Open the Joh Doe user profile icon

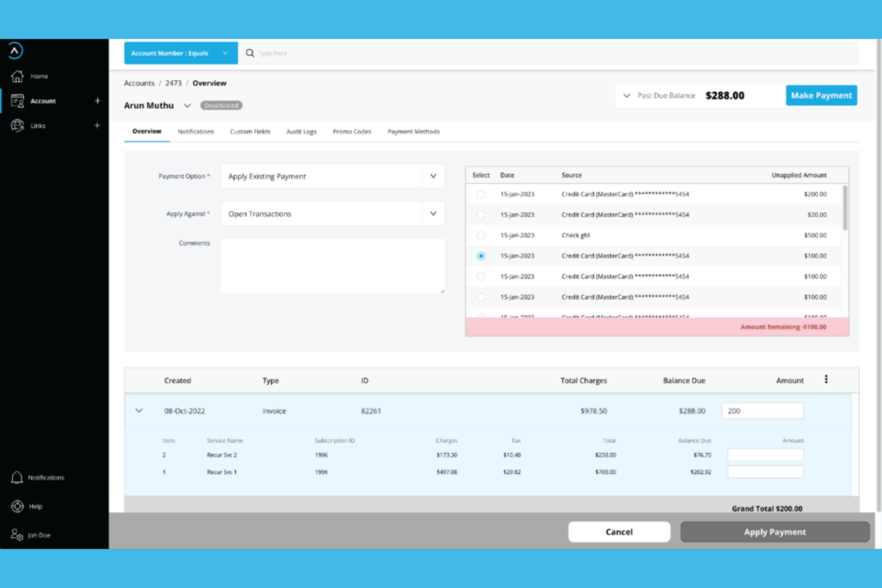point(17,535)
